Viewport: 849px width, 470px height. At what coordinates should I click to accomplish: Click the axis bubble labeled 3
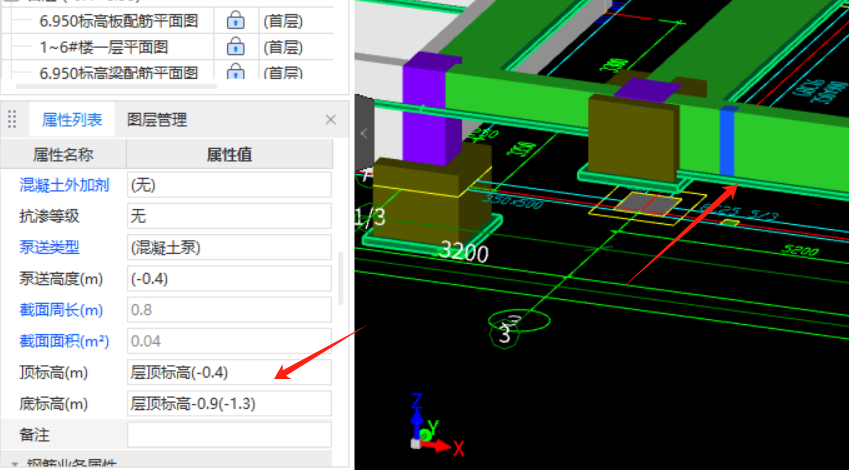click(504, 335)
